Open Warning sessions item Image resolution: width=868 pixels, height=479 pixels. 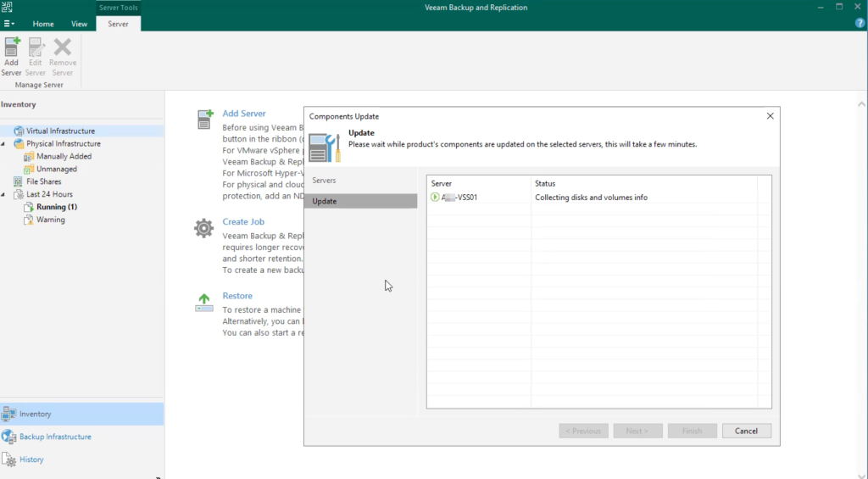(50, 220)
